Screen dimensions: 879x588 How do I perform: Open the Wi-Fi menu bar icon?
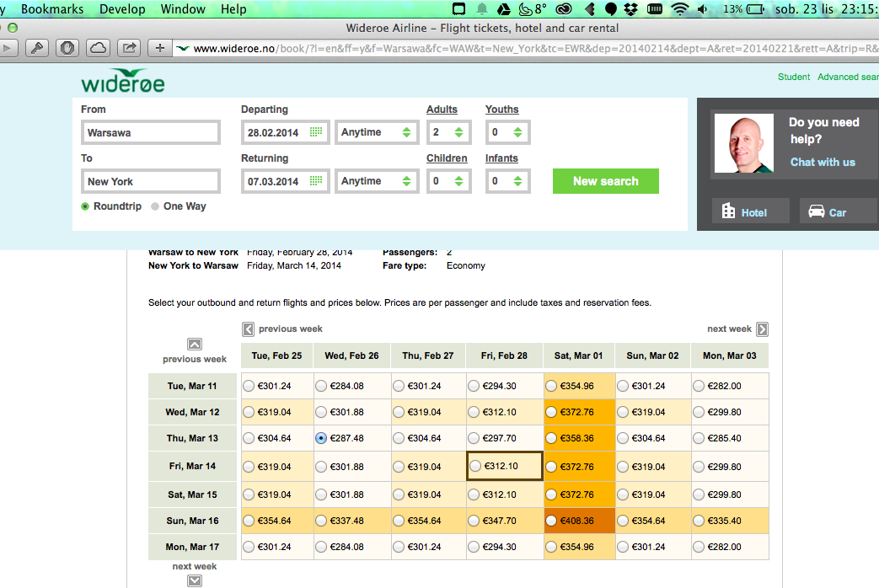tap(679, 9)
